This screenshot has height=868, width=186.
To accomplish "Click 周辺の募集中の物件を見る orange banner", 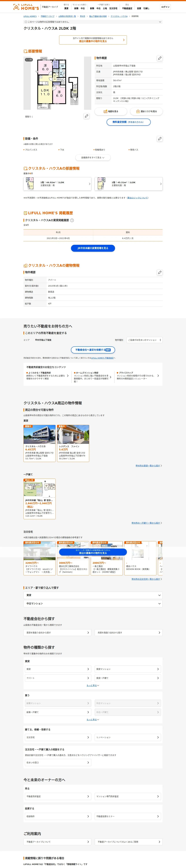I will point(93,40).
